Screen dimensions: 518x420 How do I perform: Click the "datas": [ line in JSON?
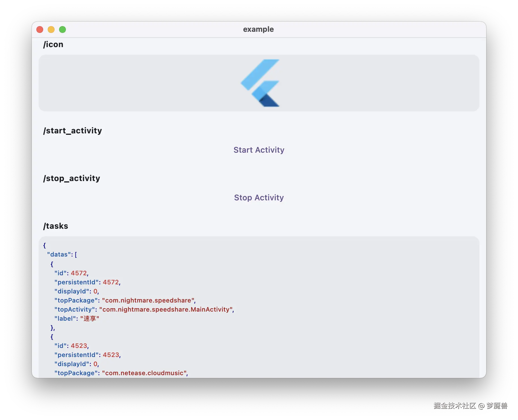click(62, 255)
